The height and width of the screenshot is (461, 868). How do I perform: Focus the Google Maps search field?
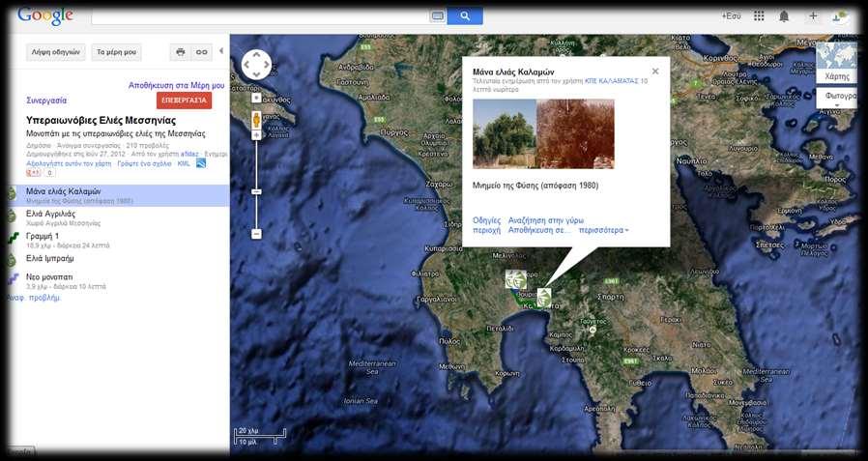point(260,16)
